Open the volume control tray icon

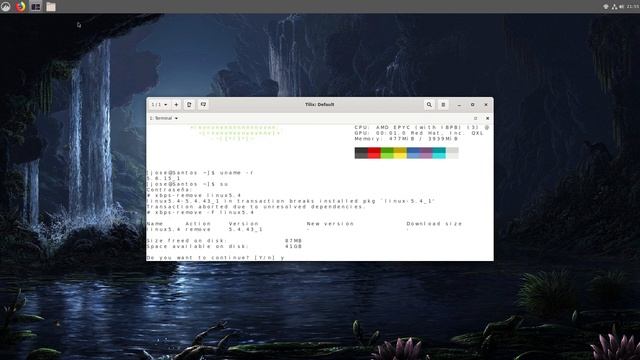(621, 7)
